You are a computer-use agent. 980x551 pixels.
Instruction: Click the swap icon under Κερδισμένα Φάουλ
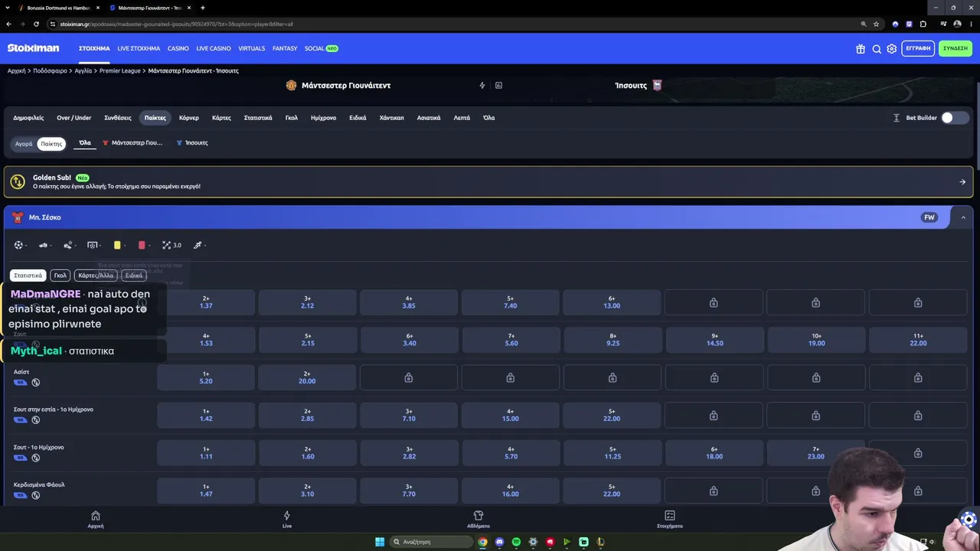click(36, 495)
